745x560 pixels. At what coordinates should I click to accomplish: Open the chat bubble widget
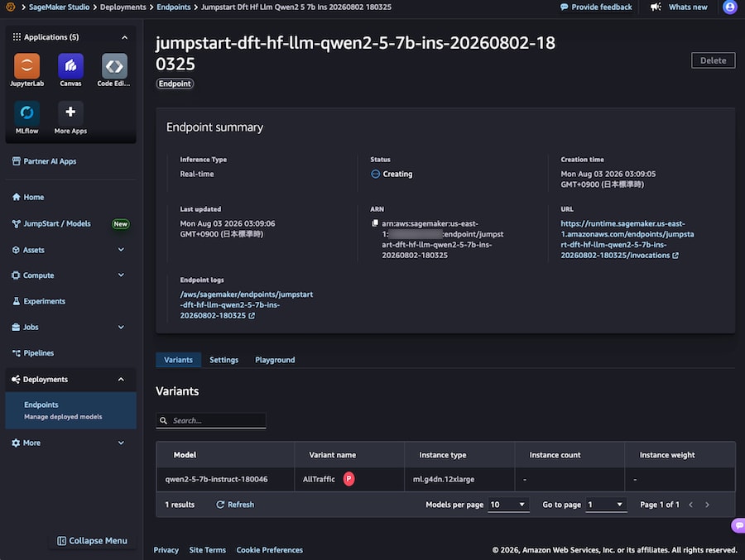tap(739, 525)
